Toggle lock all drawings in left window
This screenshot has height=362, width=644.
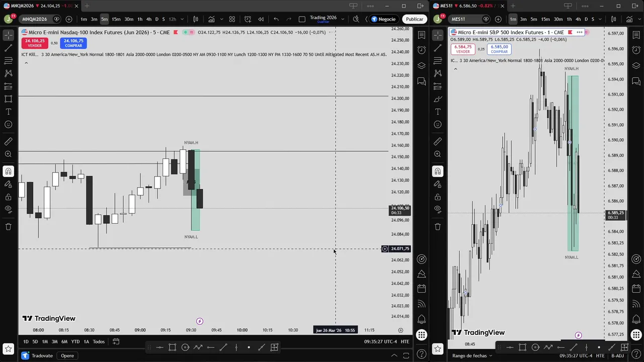9,197
